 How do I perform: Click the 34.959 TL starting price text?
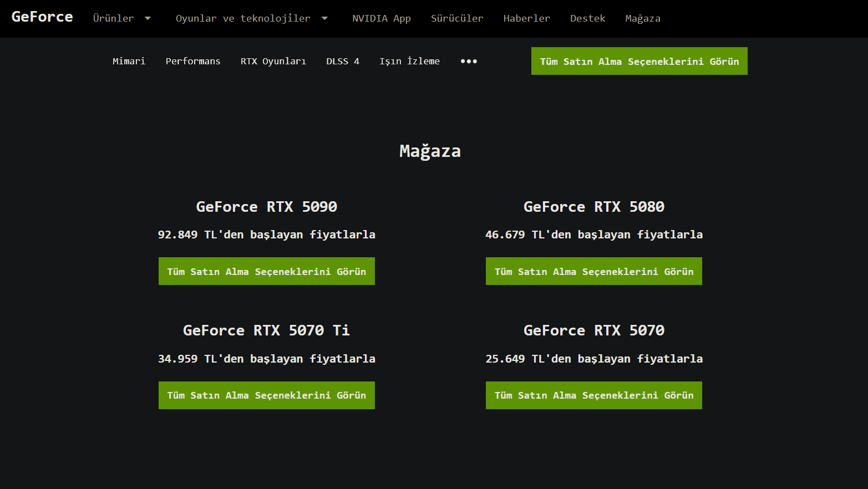(x=267, y=359)
